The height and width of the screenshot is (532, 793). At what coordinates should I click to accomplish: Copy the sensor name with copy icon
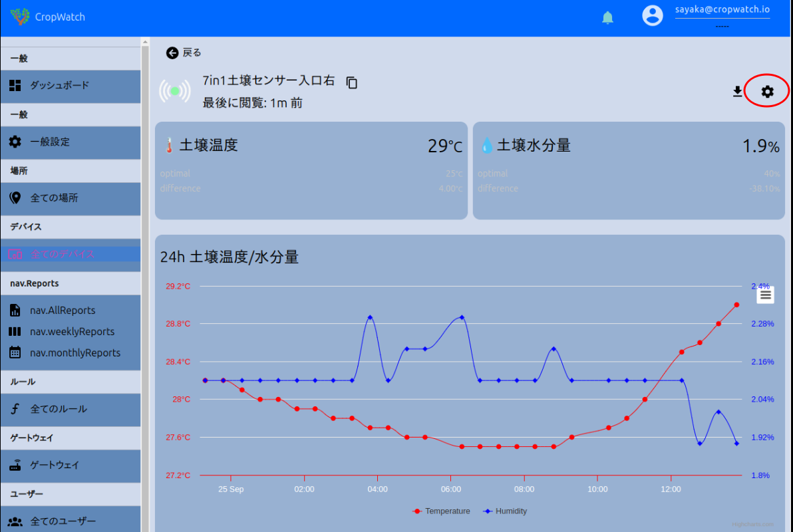pyautogui.click(x=352, y=82)
